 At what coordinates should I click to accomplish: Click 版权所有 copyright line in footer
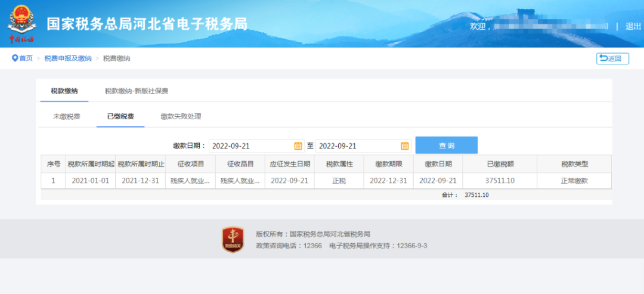pyautogui.click(x=313, y=234)
